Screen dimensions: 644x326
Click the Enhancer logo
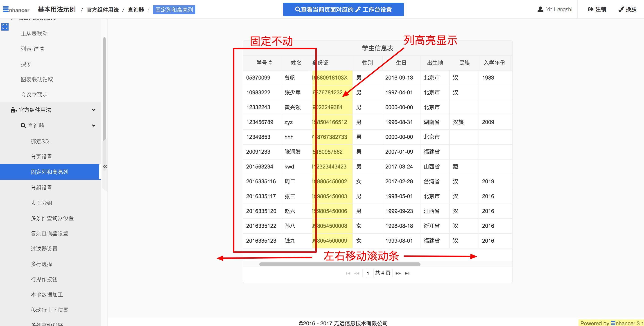pos(16,9)
